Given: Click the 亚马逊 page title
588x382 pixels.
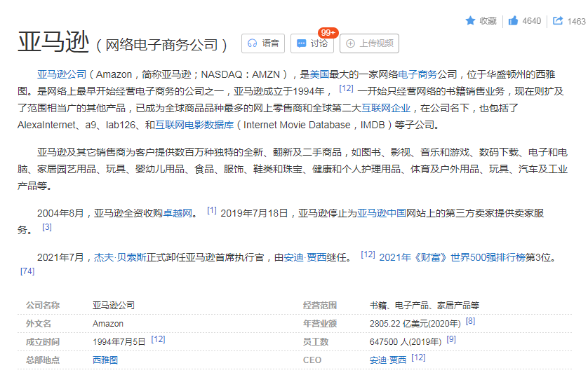Looking at the screenshot, I should coord(53,41).
